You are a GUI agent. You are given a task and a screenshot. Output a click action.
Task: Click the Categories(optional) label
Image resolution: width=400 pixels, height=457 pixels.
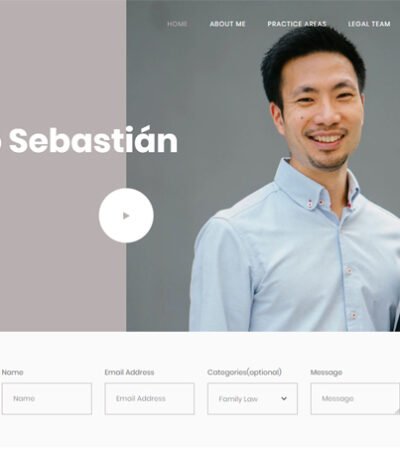[244, 372]
